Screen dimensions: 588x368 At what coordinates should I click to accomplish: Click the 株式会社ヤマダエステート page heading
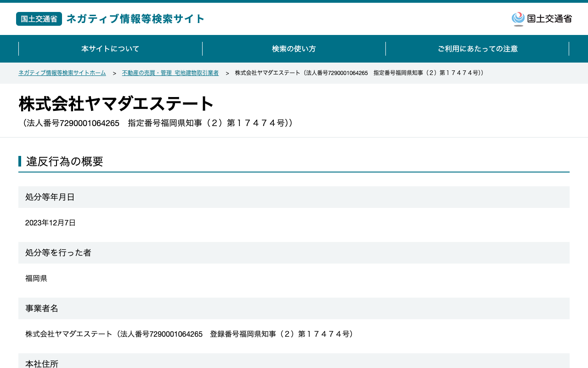(116, 104)
